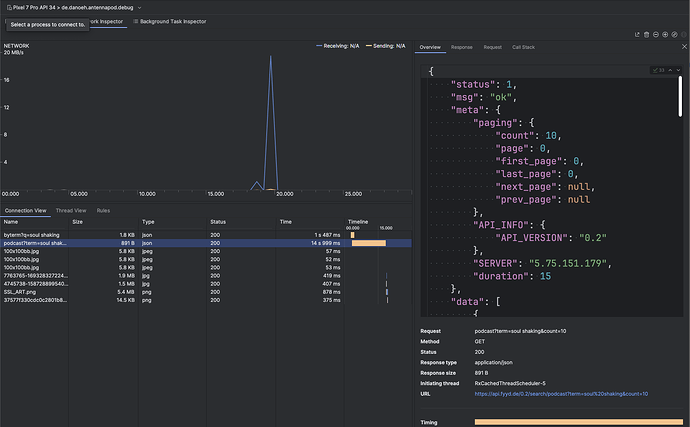Click the 10.000 mark on time axis
690x427 pixels.
click(147, 194)
